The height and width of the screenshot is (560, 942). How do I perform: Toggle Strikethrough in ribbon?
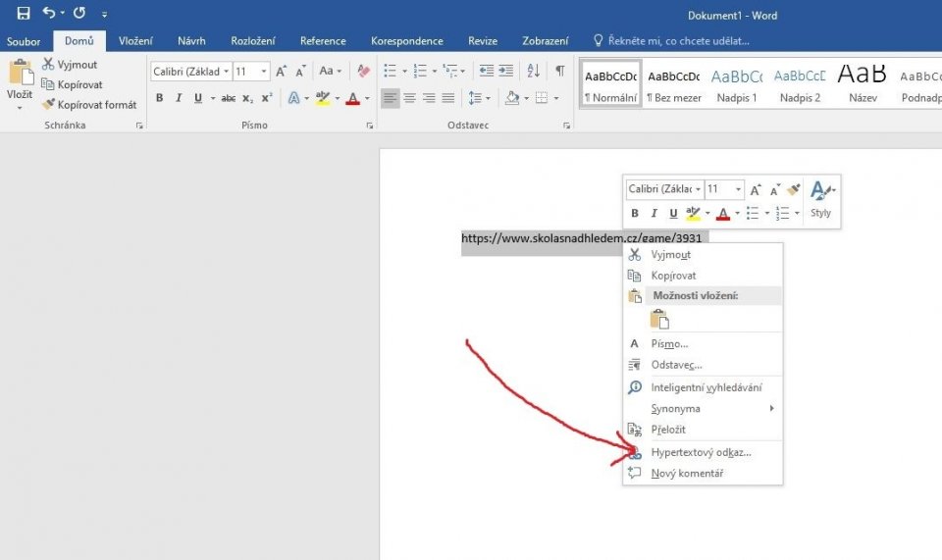pos(229,98)
